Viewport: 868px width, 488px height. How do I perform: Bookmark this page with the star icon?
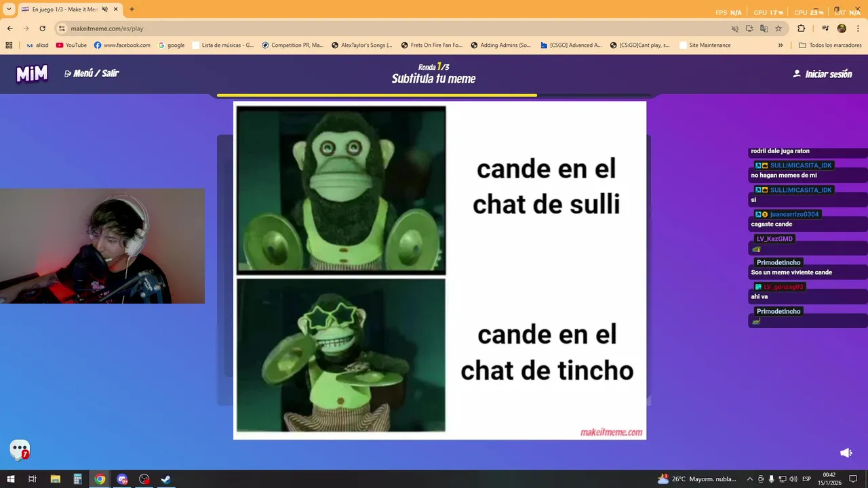778,28
